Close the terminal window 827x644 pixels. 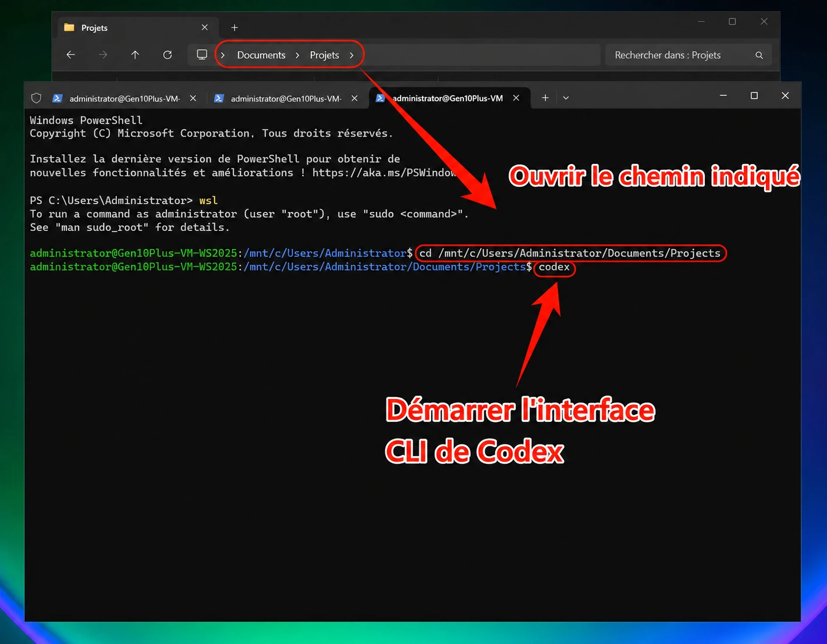785,95
